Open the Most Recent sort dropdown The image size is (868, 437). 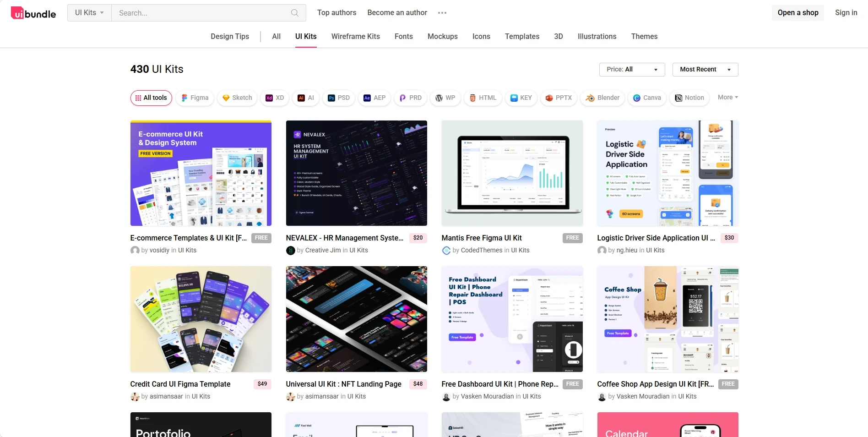click(x=705, y=70)
